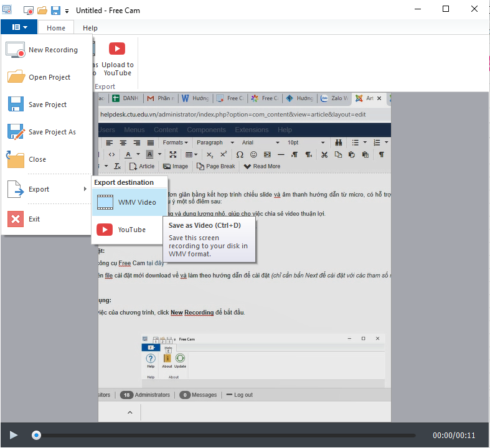Click New Recording icon in the title bar
This screenshot has height=448, width=490.
tap(29, 11)
